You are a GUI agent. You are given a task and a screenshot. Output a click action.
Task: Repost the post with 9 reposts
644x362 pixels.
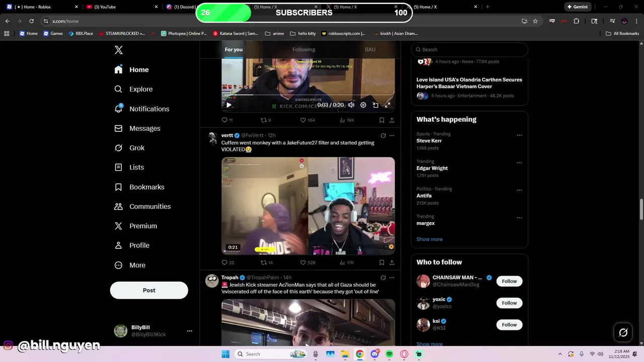click(266, 120)
